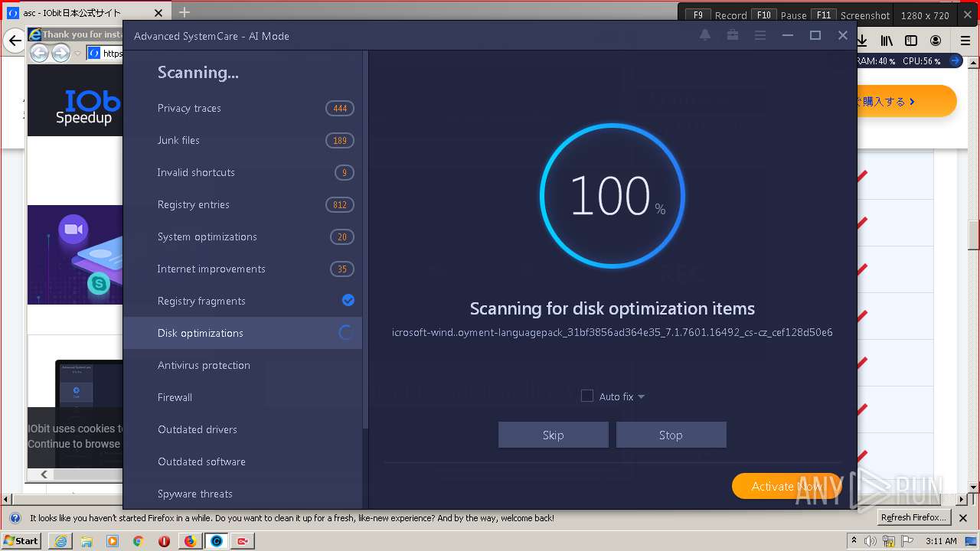Select the IObit browser tab

point(86,13)
